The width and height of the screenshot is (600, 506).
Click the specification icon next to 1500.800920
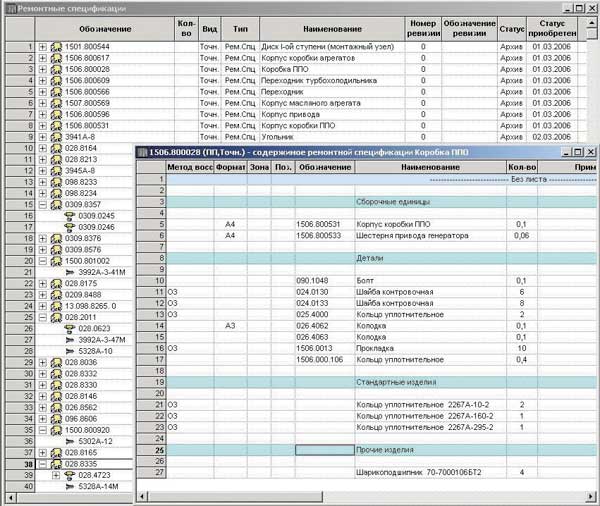[x=56, y=430]
